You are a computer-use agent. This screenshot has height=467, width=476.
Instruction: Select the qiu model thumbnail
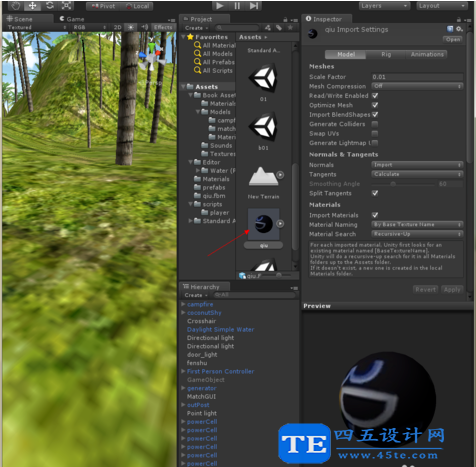tap(263, 224)
